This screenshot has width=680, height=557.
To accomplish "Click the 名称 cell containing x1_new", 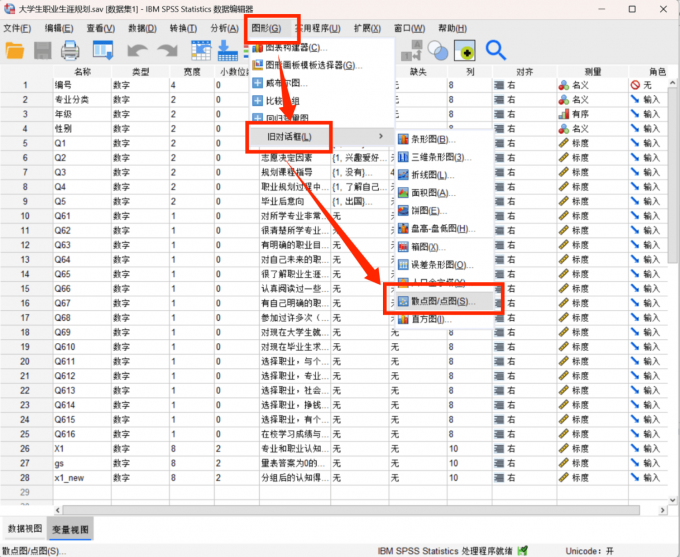I will [80, 478].
